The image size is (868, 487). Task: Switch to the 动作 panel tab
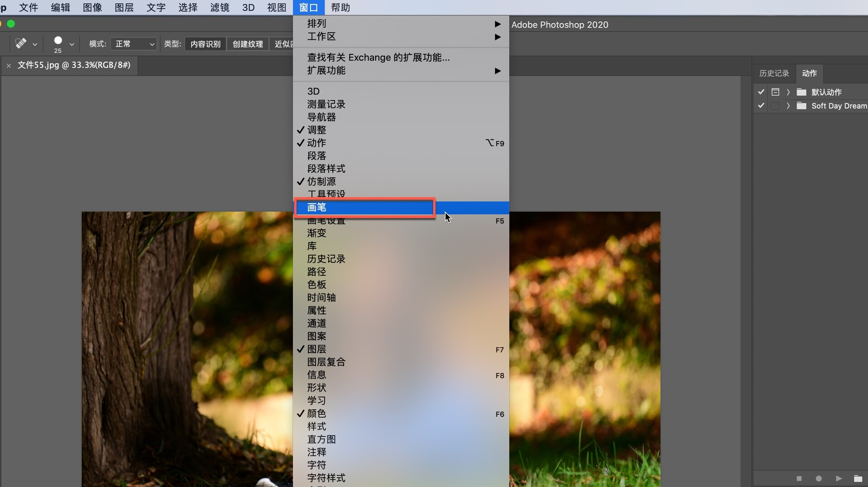(x=809, y=73)
